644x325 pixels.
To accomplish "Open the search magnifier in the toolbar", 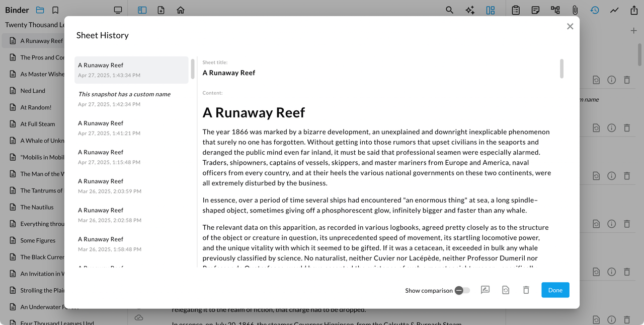I will [449, 10].
